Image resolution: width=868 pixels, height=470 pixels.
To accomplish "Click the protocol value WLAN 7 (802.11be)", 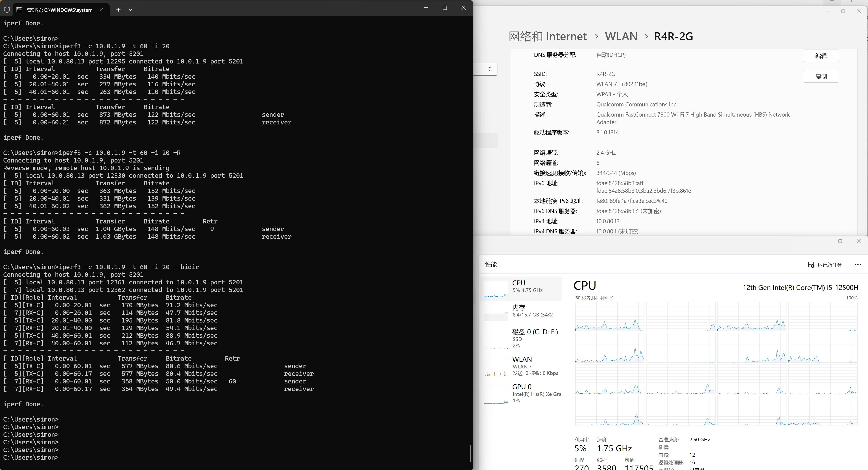I will [x=622, y=84].
